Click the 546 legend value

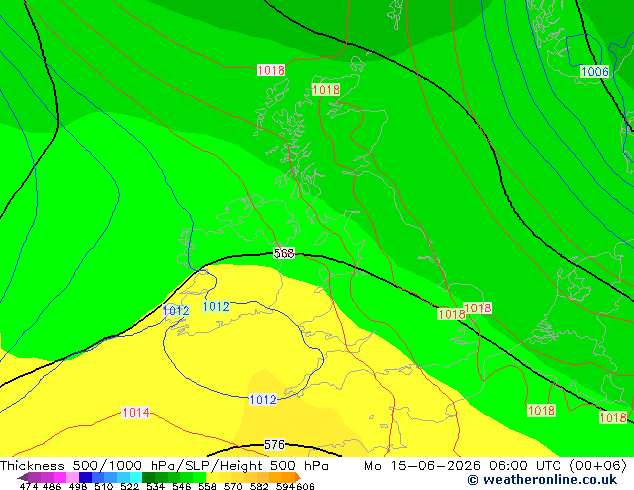click(x=181, y=486)
